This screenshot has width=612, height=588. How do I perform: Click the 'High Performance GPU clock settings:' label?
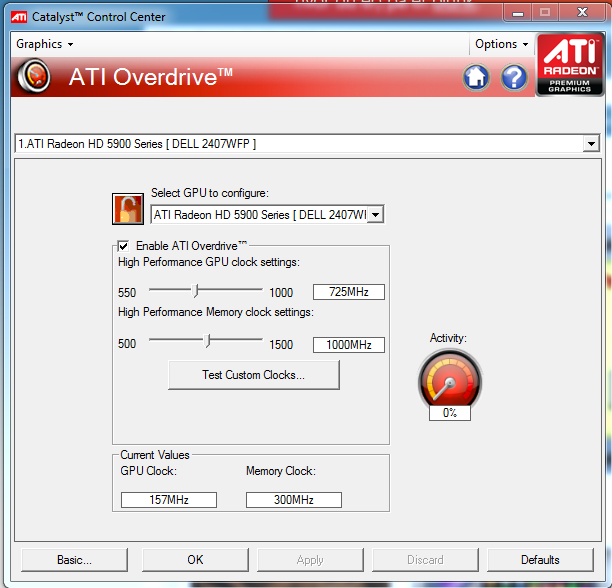[x=209, y=262]
